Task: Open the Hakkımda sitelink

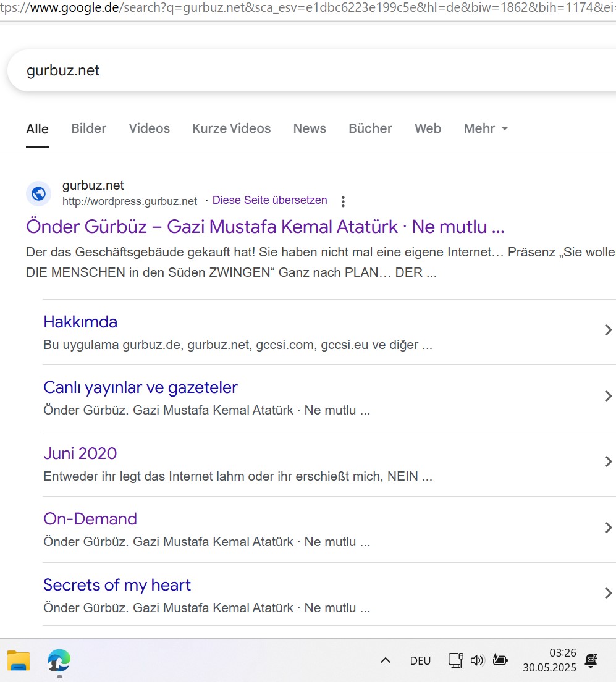Action: pos(80,322)
